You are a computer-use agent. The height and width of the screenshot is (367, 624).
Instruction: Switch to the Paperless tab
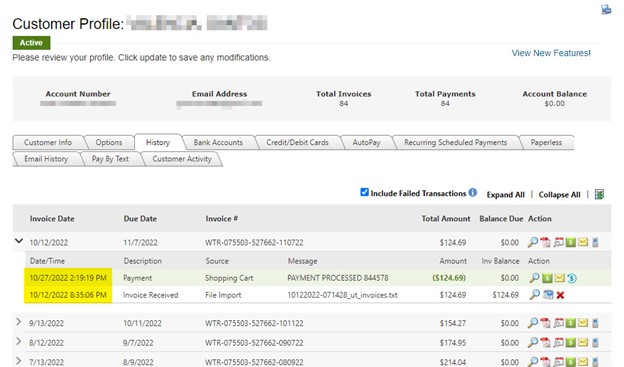546,143
